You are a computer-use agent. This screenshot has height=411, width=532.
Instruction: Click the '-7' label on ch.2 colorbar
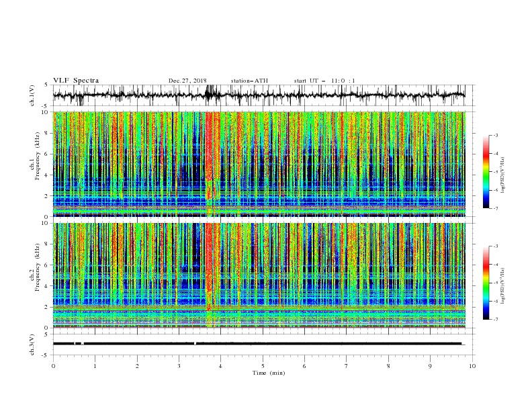(495, 319)
